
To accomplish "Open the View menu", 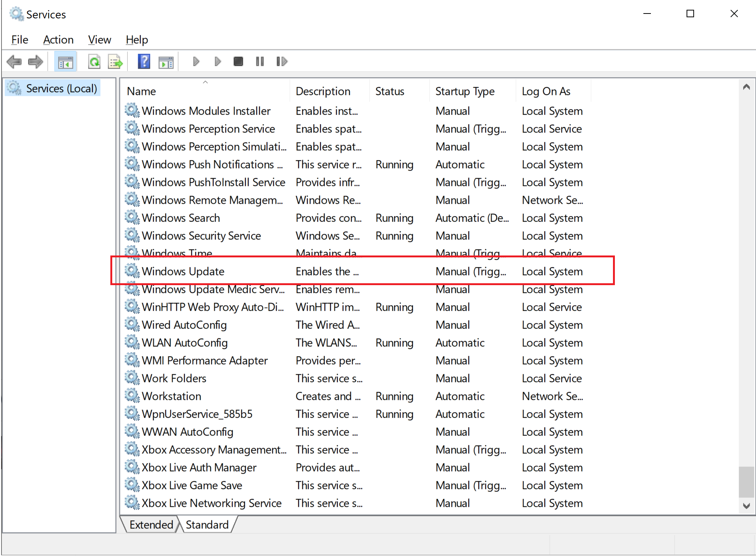I will [99, 39].
